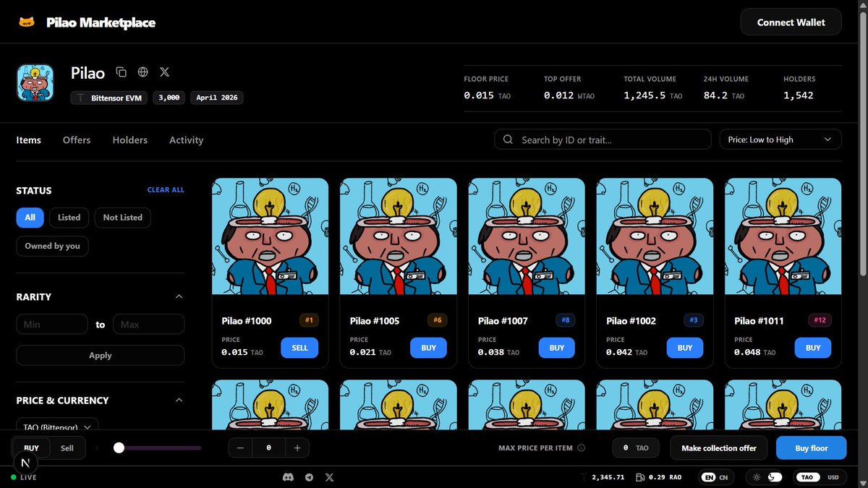Click rarity rank badge #8 on Pilao #1007

[x=565, y=320]
